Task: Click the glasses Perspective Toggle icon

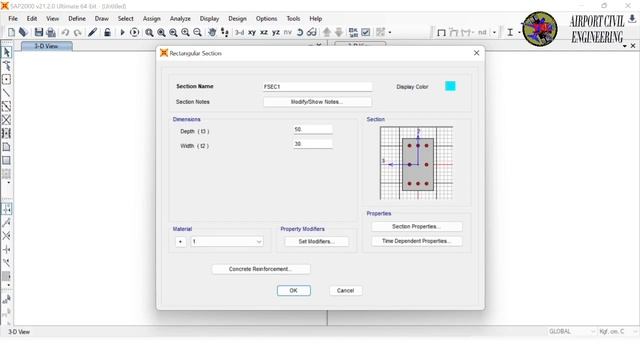Action: (312, 32)
